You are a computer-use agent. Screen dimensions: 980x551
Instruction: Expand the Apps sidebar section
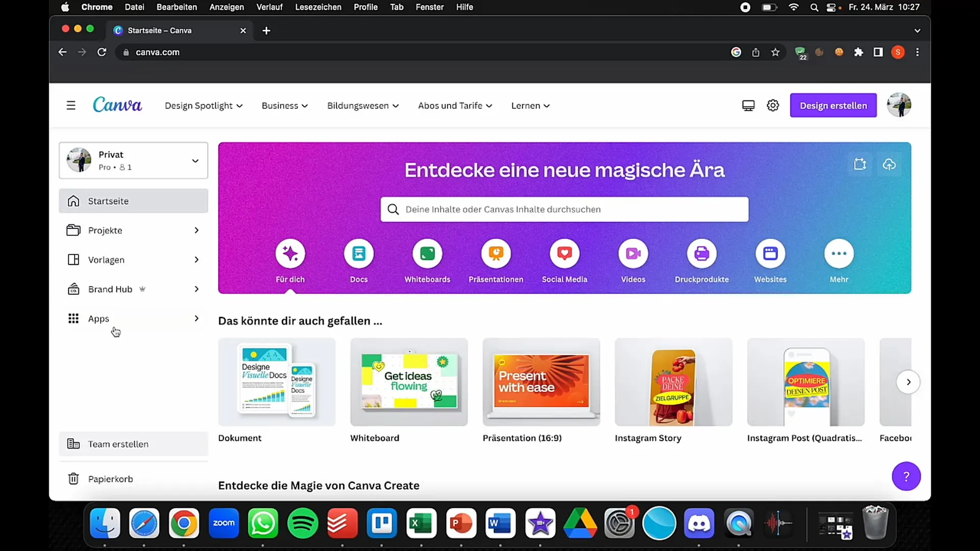197,318
